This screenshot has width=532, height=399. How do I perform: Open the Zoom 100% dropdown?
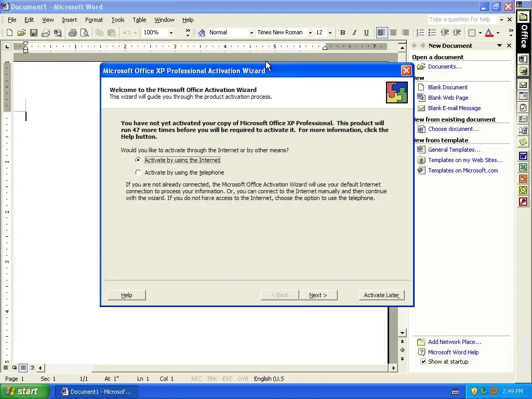(x=171, y=33)
